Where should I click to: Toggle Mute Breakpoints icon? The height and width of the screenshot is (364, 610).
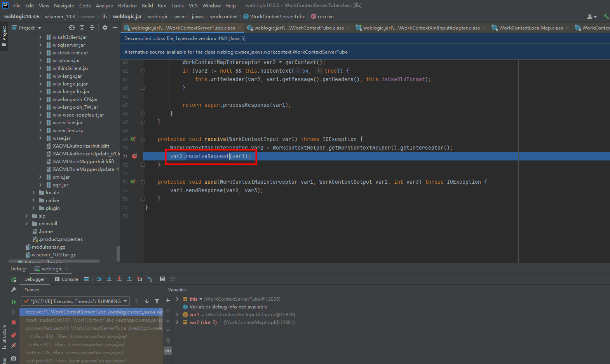(x=14, y=345)
